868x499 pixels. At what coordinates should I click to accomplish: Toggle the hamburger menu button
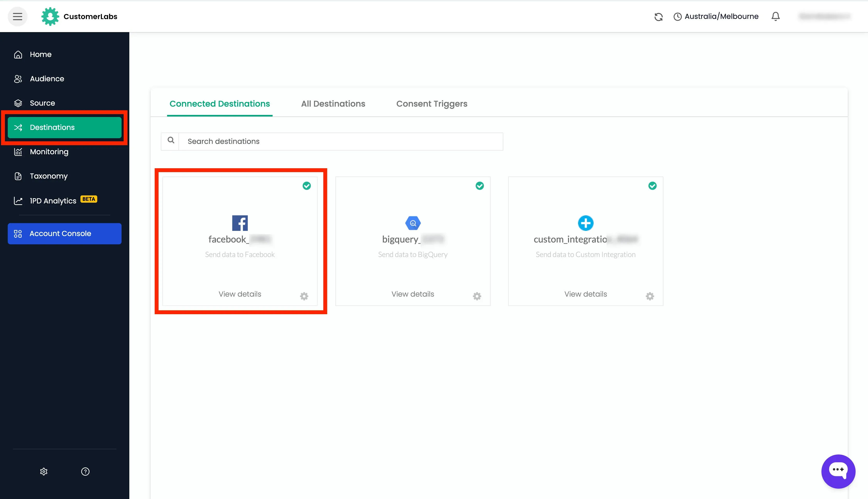coord(18,17)
